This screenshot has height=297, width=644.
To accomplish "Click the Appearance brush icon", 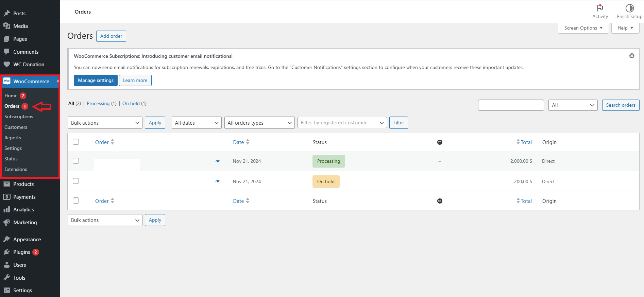I will pos(6,239).
